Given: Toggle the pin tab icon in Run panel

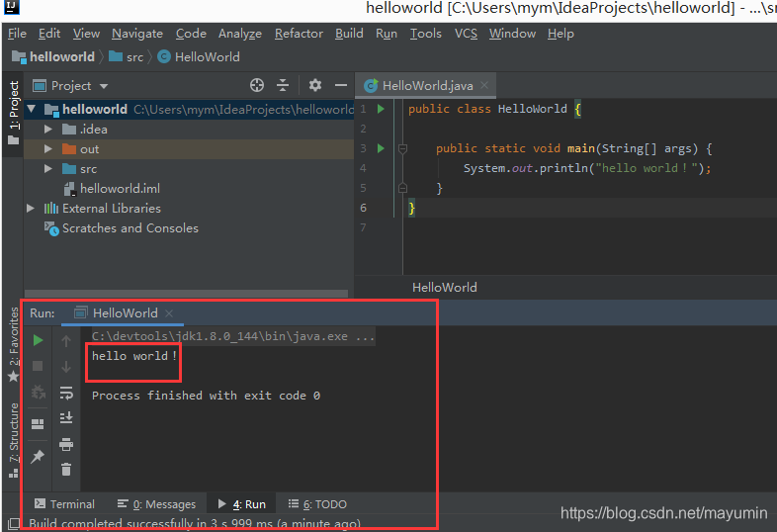Looking at the screenshot, I should 38,456.
